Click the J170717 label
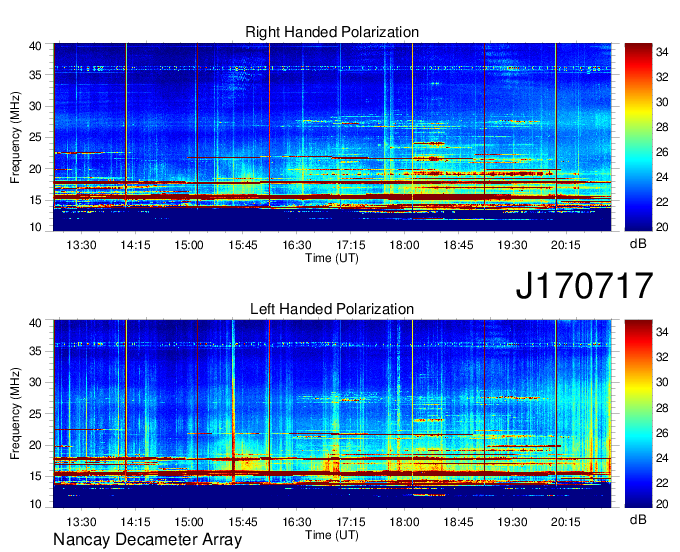This screenshot has width=680, height=552. click(x=584, y=286)
